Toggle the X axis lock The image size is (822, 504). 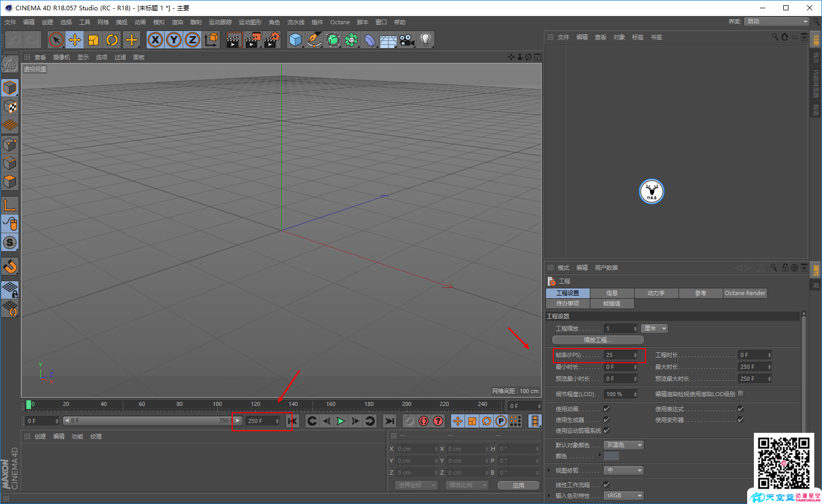[x=155, y=40]
